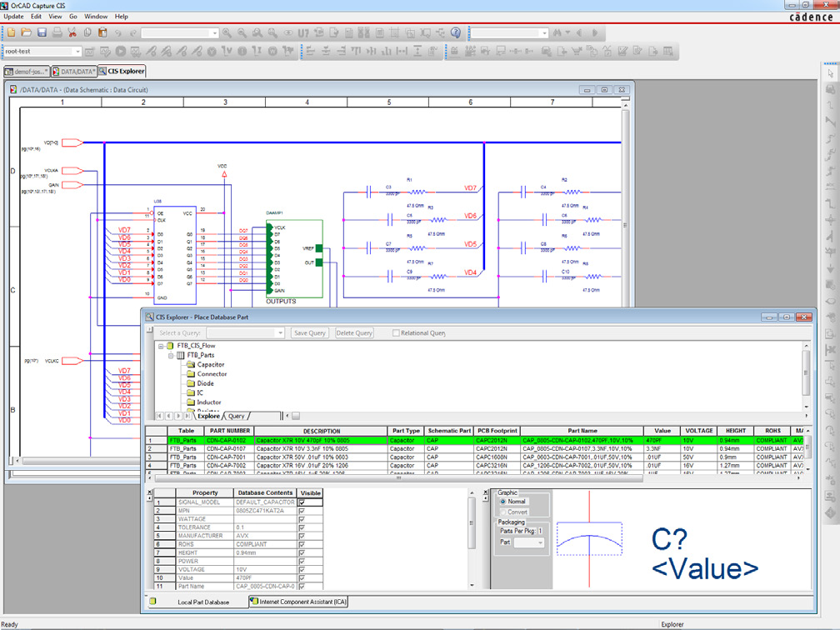
Task: Switch to the DATA/DATA document tab
Action: coord(74,72)
